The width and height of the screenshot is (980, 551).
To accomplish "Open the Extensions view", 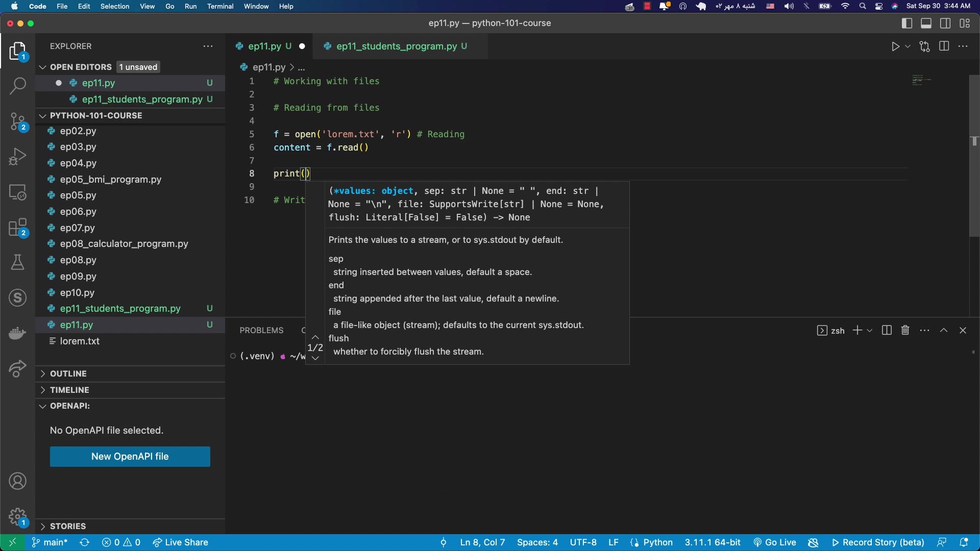I will (x=17, y=228).
